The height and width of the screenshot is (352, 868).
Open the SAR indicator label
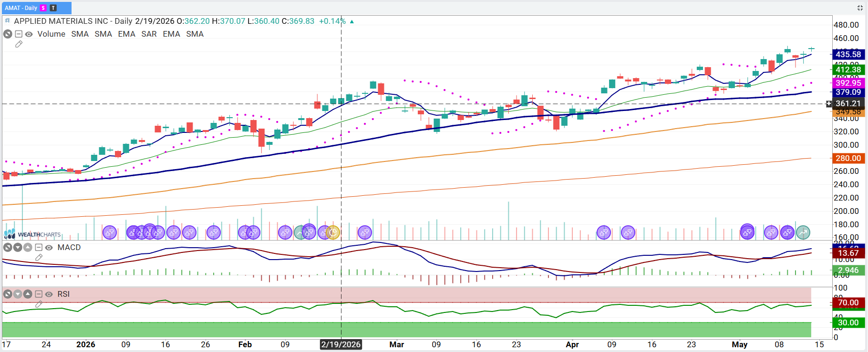[x=149, y=34]
